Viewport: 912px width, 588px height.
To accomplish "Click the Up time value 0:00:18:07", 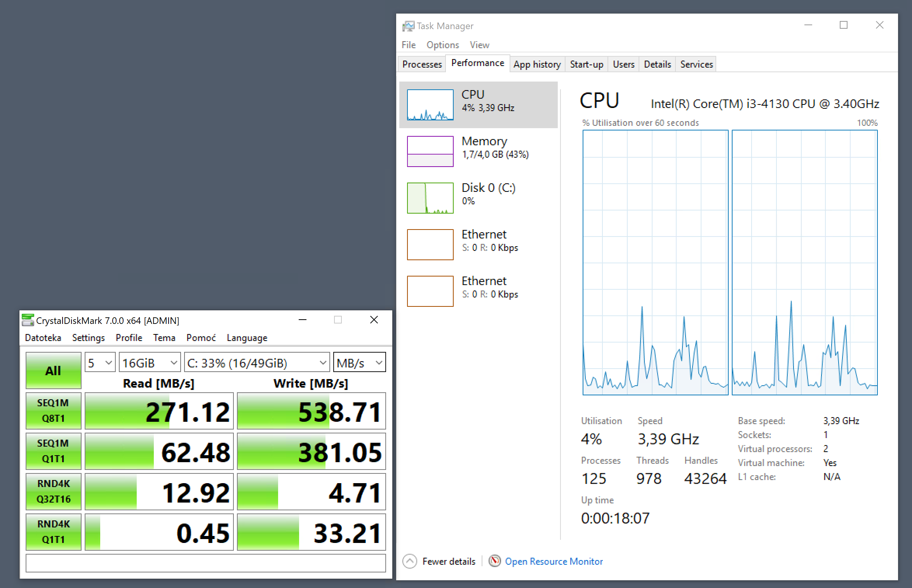I will [x=615, y=518].
